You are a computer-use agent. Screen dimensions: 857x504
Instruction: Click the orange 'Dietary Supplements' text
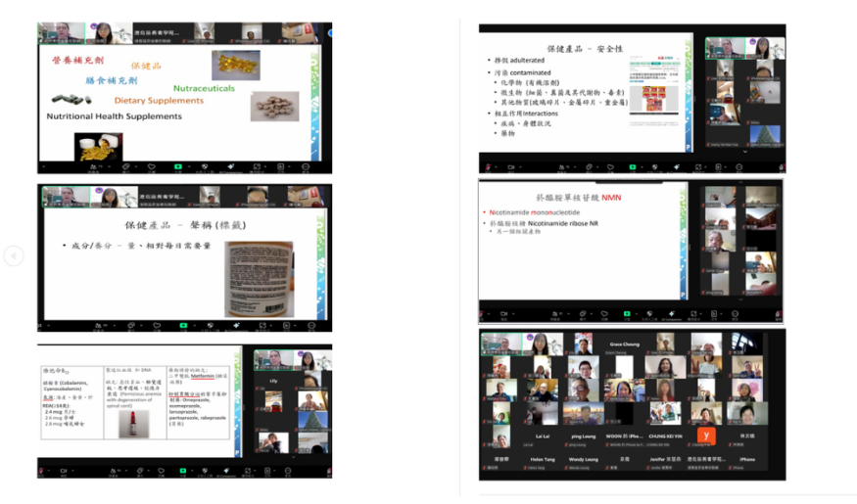[159, 101]
